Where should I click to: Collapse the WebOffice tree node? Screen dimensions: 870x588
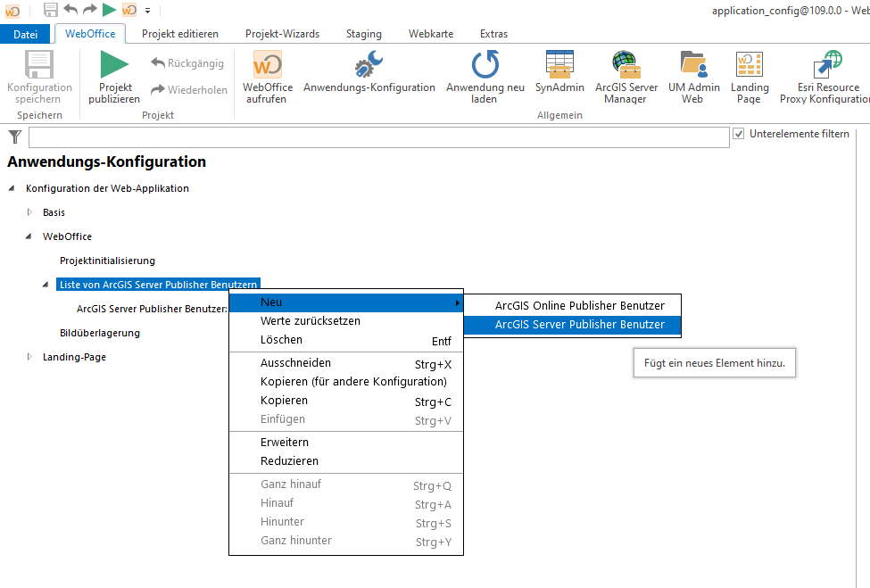28,236
